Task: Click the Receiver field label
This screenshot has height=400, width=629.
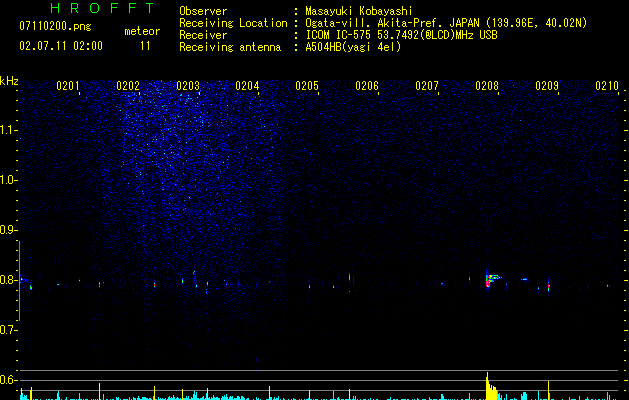Action: click(x=203, y=35)
